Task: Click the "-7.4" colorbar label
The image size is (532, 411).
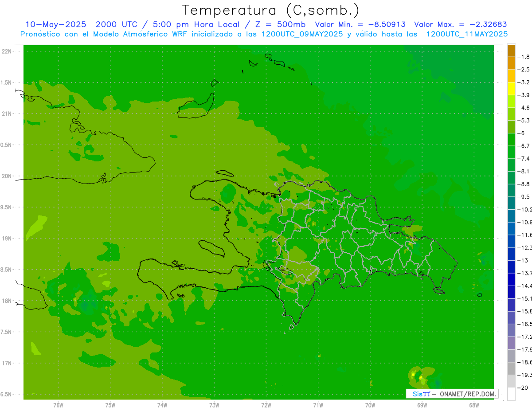Action: pos(524,159)
